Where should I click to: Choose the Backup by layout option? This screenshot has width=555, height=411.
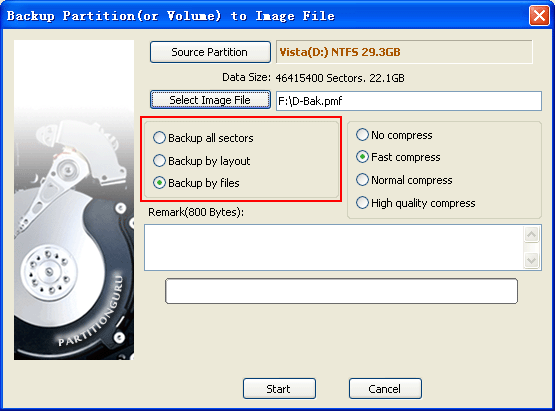tap(202, 161)
